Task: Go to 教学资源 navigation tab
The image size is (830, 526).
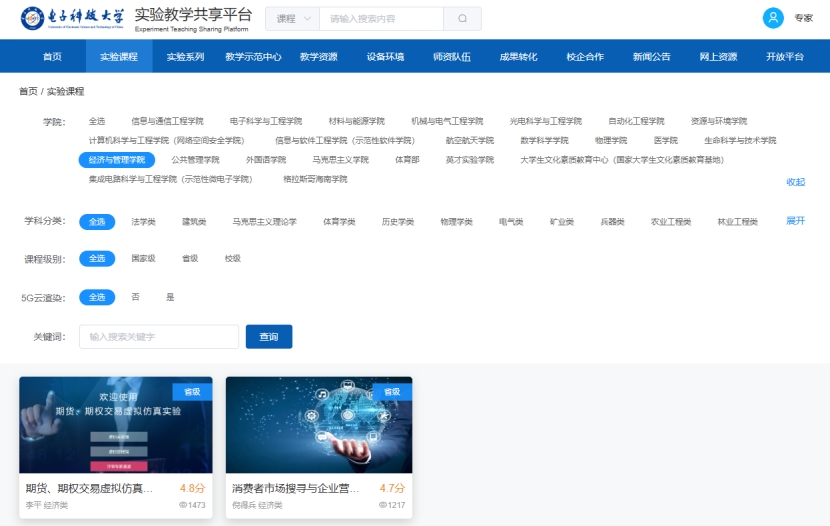Action: pos(319,57)
